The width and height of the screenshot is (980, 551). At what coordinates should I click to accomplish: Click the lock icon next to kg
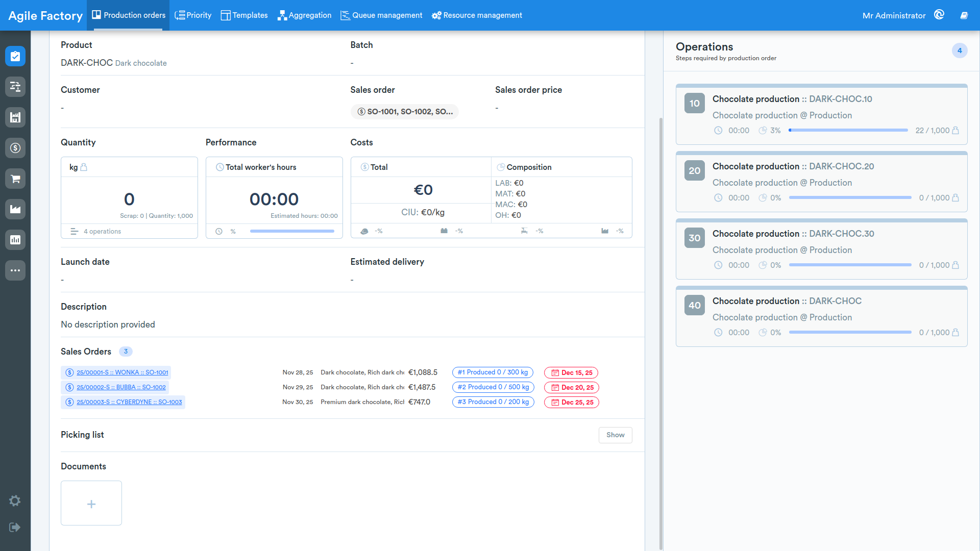(84, 167)
